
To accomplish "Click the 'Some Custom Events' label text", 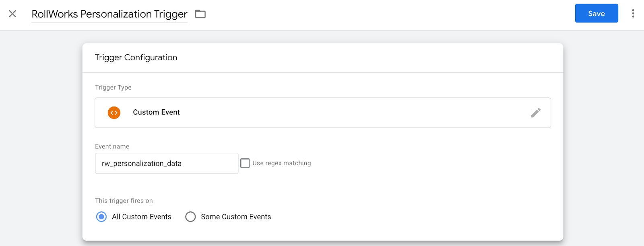I will tap(236, 217).
